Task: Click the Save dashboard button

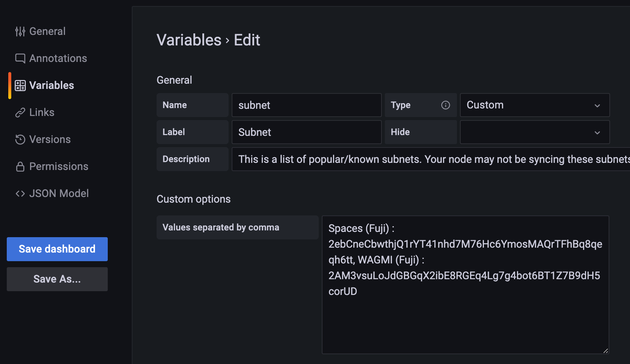Action: (x=57, y=249)
